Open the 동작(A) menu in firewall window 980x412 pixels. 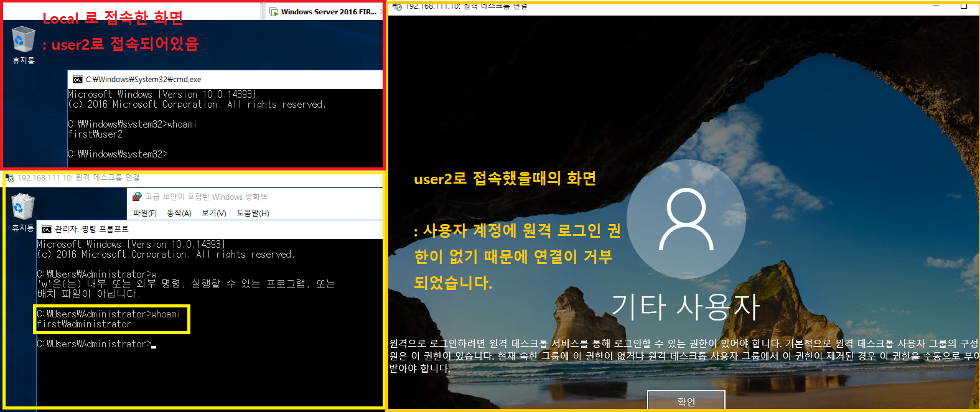(179, 213)
